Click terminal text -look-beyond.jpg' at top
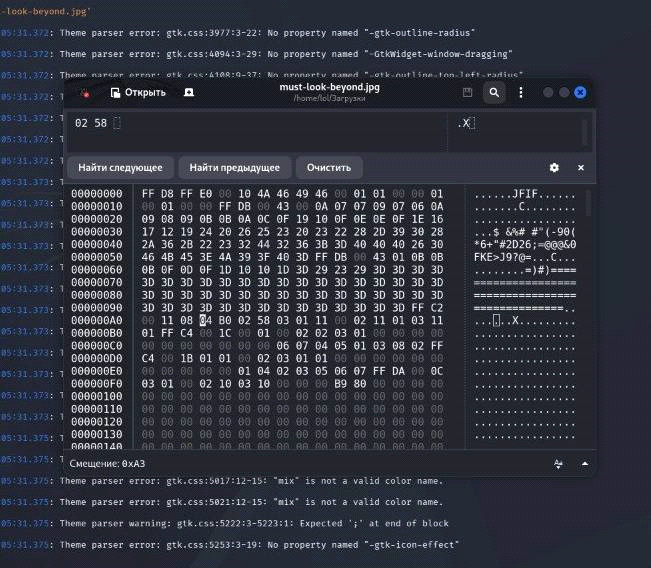This screenshot has width=651, height=568. [45, 11]
